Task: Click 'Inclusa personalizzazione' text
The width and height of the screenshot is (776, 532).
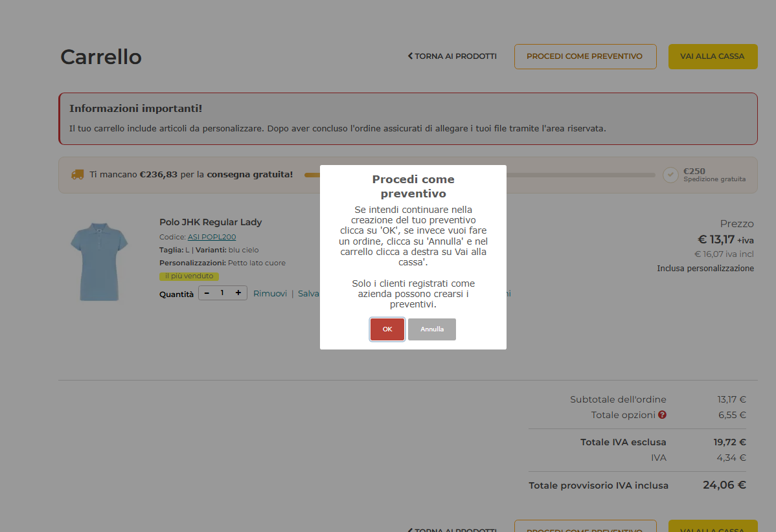Action: tap(705, 269)
